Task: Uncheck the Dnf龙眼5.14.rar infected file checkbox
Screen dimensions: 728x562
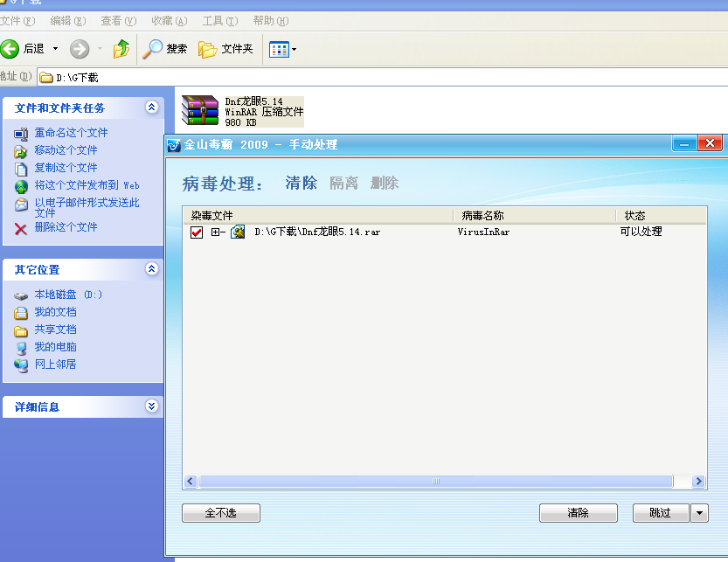Action: point(197,232)
